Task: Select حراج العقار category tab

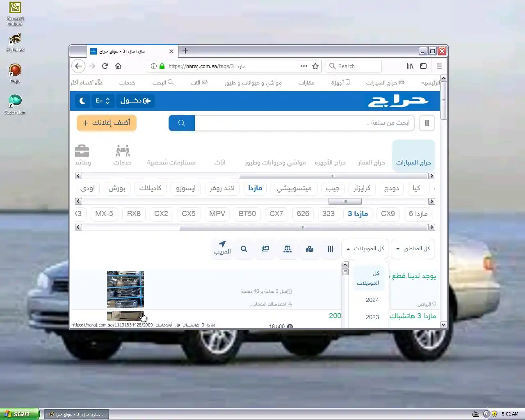Action: 372,162
